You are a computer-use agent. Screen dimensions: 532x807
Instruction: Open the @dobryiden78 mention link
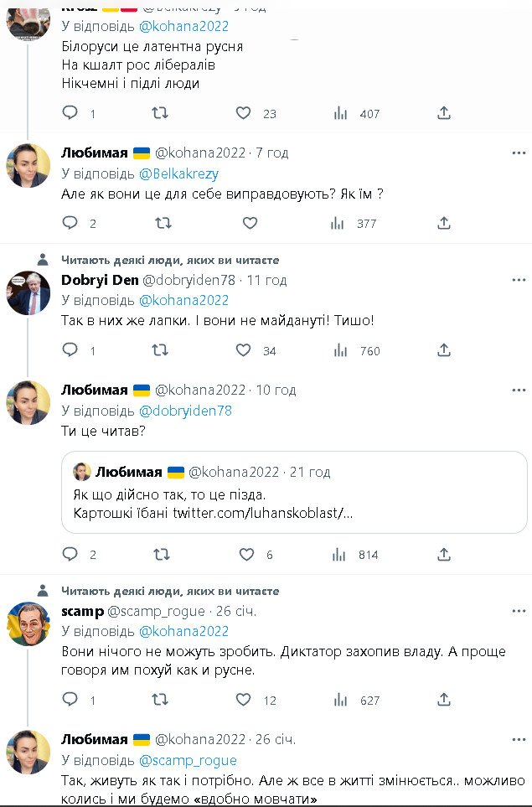point(185,411)
